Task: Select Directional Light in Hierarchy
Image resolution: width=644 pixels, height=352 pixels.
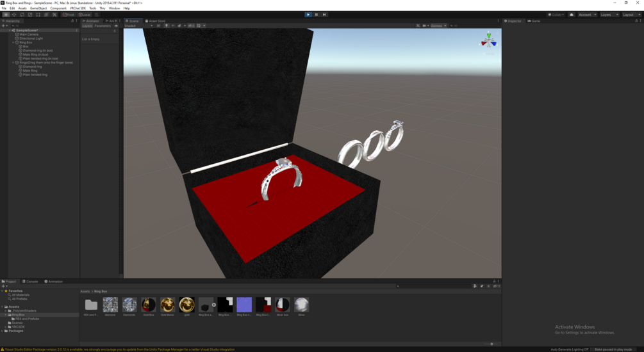Action: (31, 38)
